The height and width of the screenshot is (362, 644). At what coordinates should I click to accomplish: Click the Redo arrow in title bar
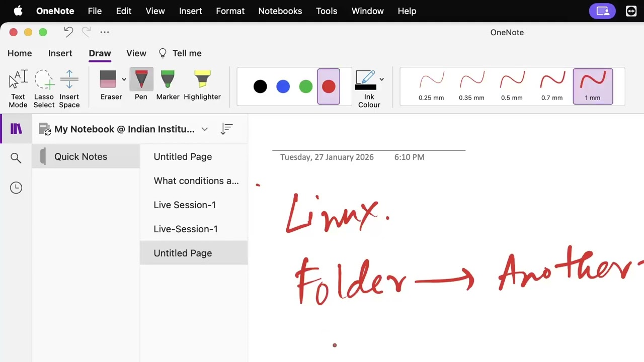pyautogui.click(x=86, y=32)
